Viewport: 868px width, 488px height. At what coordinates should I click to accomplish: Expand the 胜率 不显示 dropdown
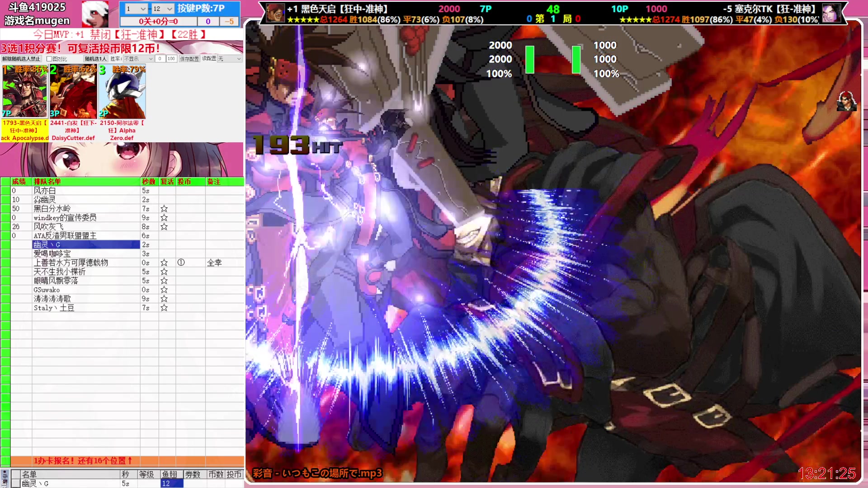point(138,59)
